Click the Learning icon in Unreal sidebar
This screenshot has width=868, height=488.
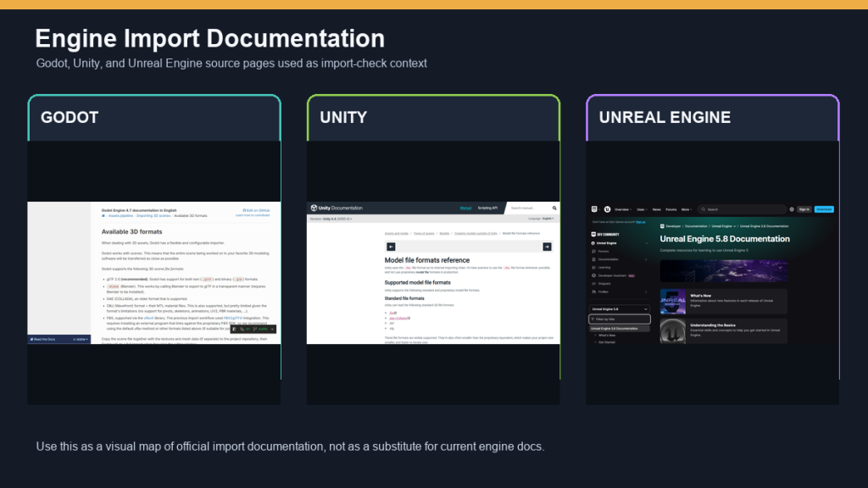[x=593, y=267]
